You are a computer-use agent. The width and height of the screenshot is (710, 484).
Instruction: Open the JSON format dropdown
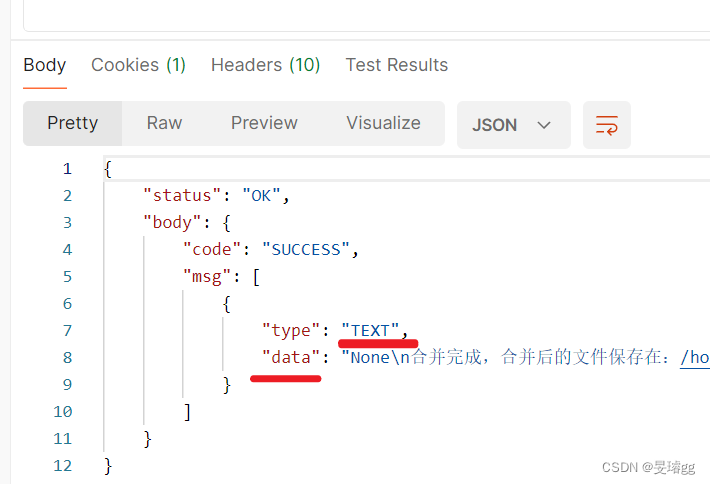pyautogui.click(x=513, y=125)
